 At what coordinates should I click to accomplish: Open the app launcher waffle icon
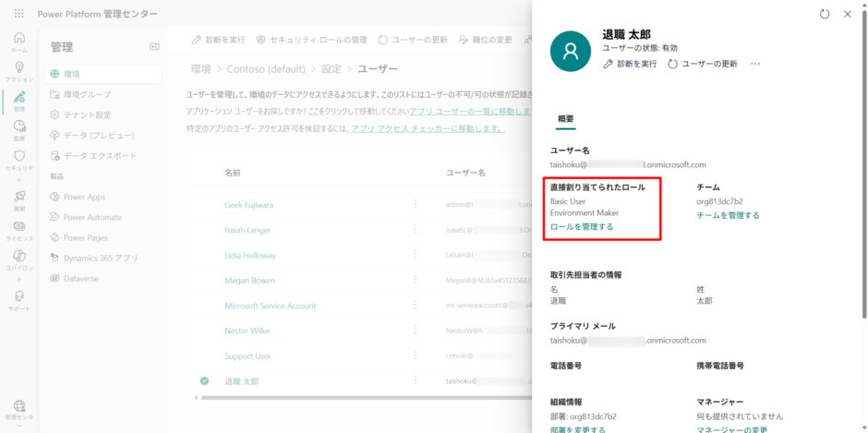18,13
